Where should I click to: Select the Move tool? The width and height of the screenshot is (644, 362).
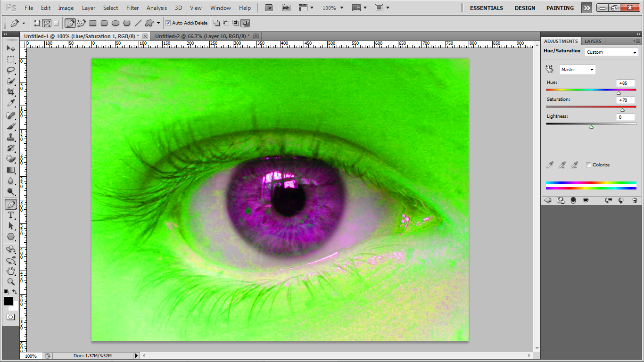(10, 49)
